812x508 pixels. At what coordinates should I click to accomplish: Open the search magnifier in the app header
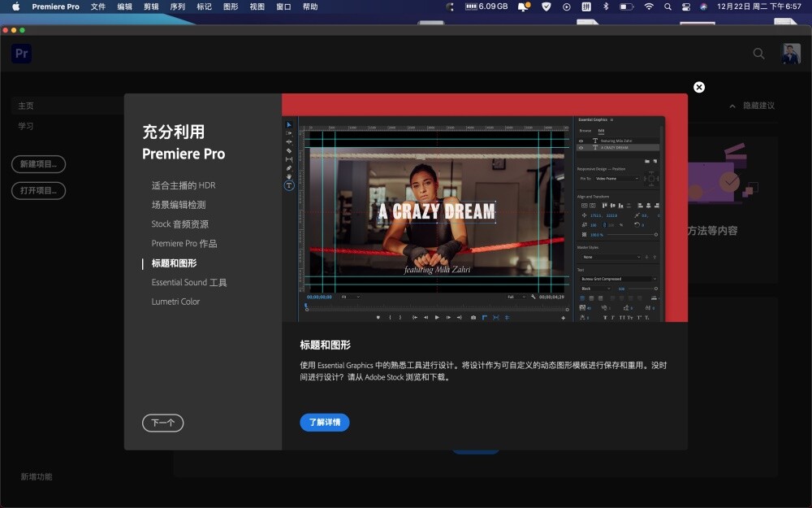[x=758, y=54]
